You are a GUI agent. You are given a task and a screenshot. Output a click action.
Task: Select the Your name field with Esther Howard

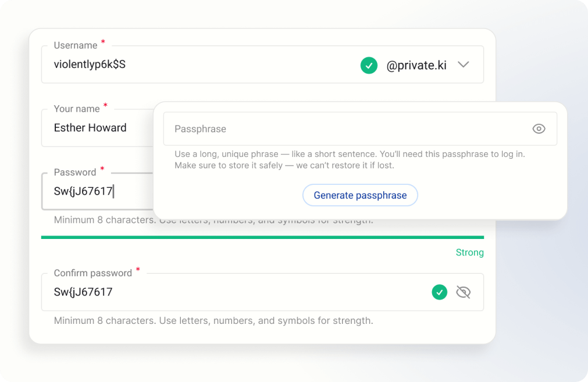click(90, 128)
